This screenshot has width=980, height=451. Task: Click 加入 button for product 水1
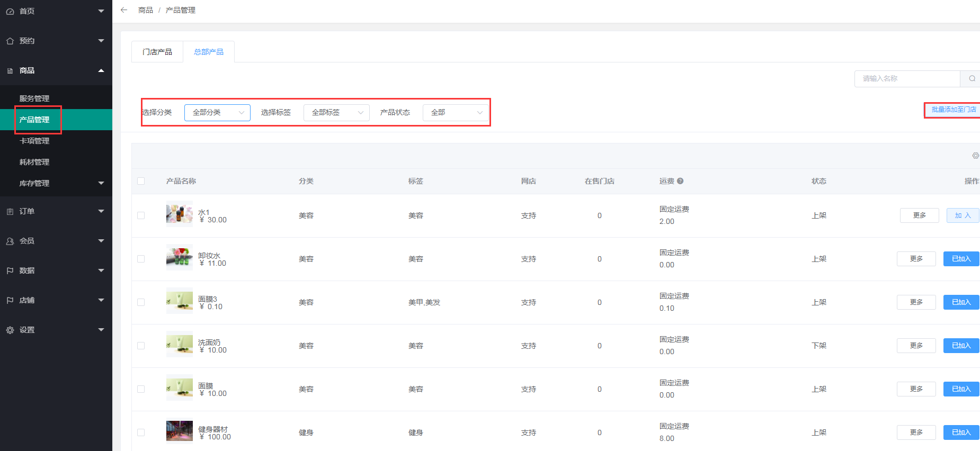[963, 215]
